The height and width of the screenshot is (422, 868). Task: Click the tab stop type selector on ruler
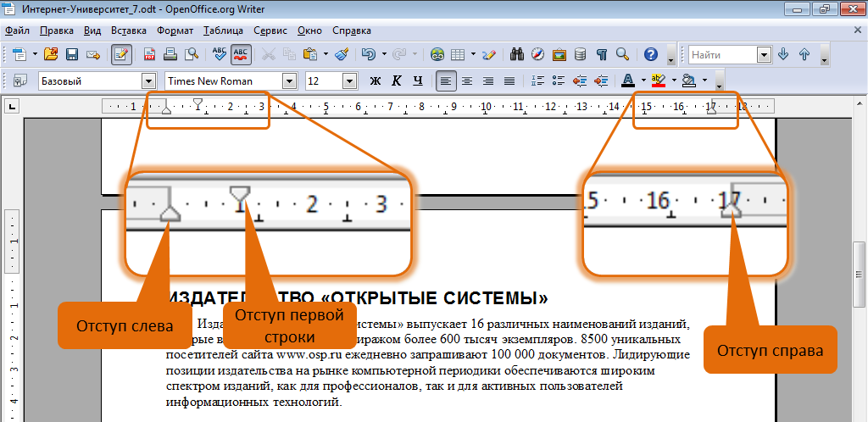[x=12, y=106]
